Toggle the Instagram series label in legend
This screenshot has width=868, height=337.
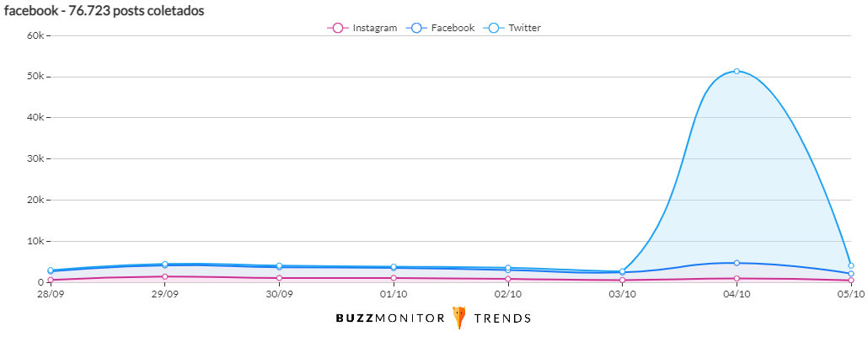coord(375,28)
